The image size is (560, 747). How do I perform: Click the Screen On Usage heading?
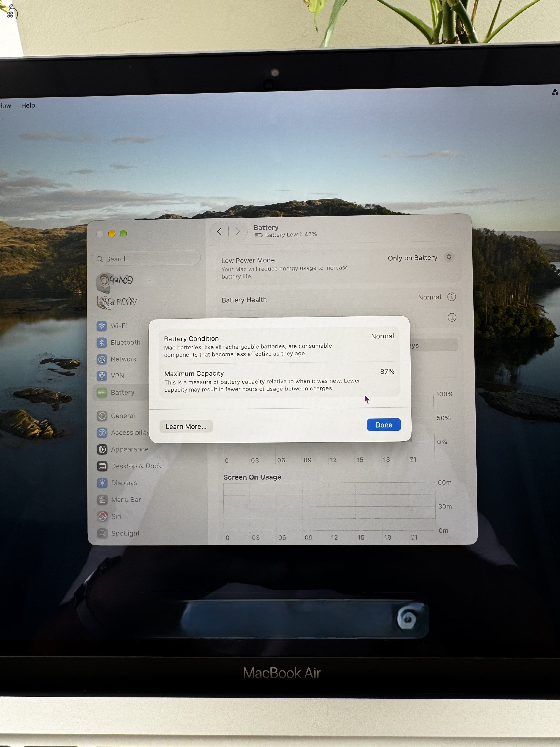(x=252, y=477)
